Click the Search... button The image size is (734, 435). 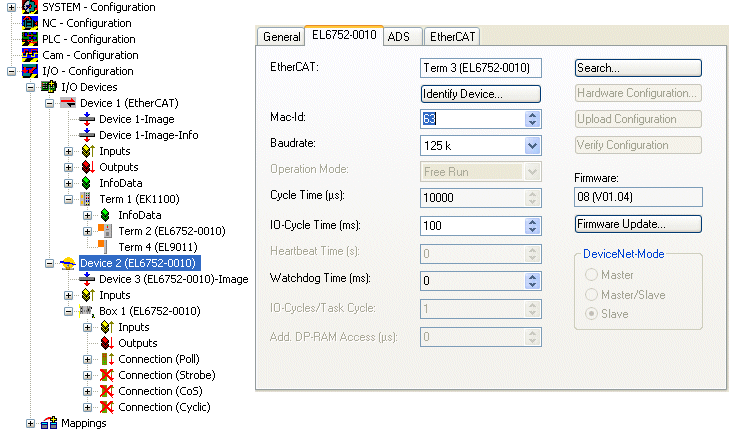point(638,68)
